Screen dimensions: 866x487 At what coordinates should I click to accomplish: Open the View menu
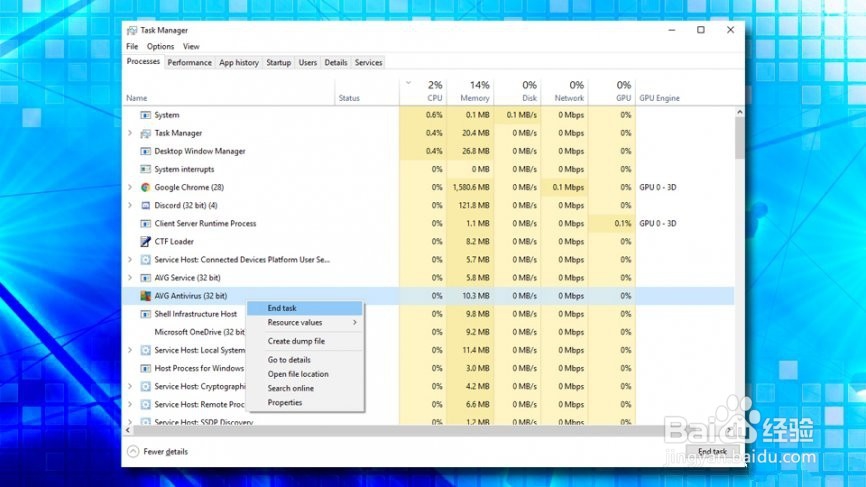pyautogui.click(x=191, y=46)
